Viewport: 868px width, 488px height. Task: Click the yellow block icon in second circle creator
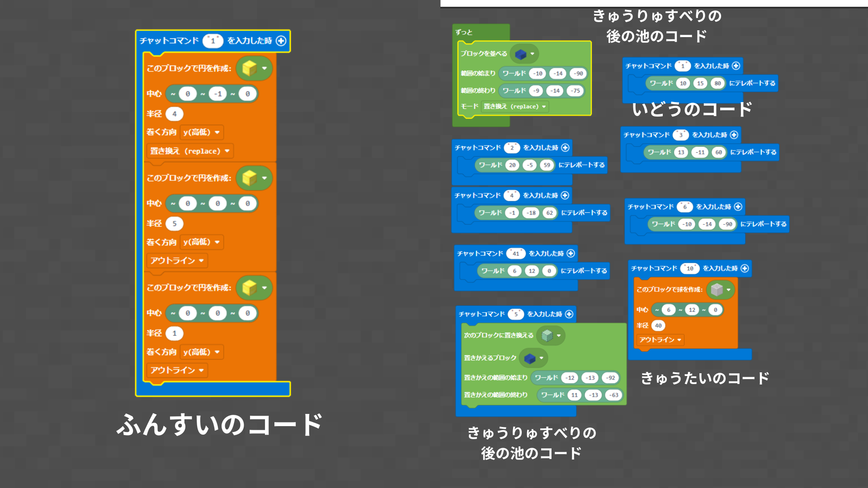(255, 178)
